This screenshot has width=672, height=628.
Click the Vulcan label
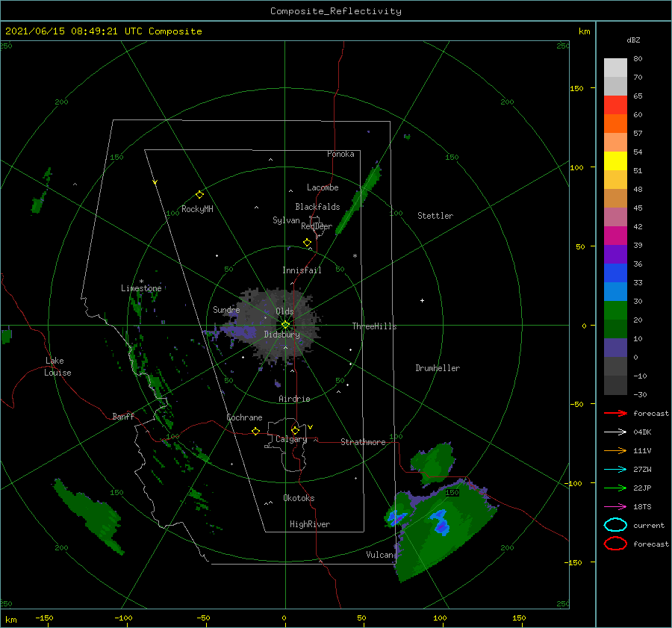pos(380,555)
